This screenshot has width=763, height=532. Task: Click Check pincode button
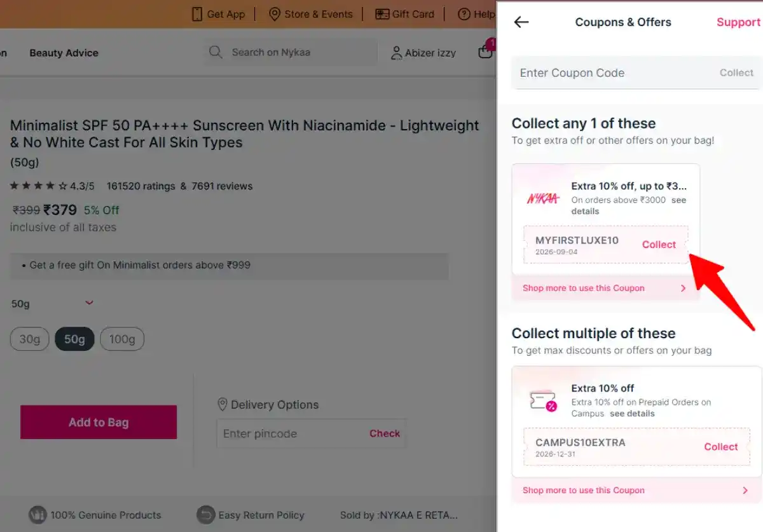pos(385,433)
